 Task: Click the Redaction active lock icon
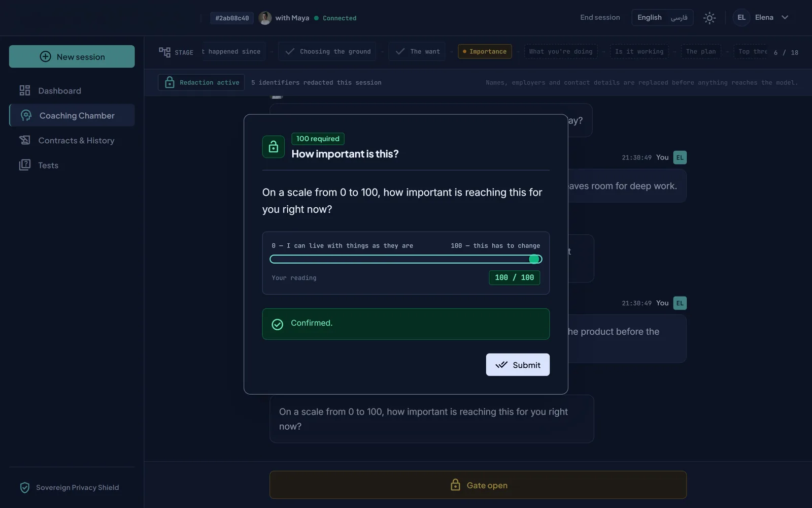pyautogui.click(x=170, y=82)
